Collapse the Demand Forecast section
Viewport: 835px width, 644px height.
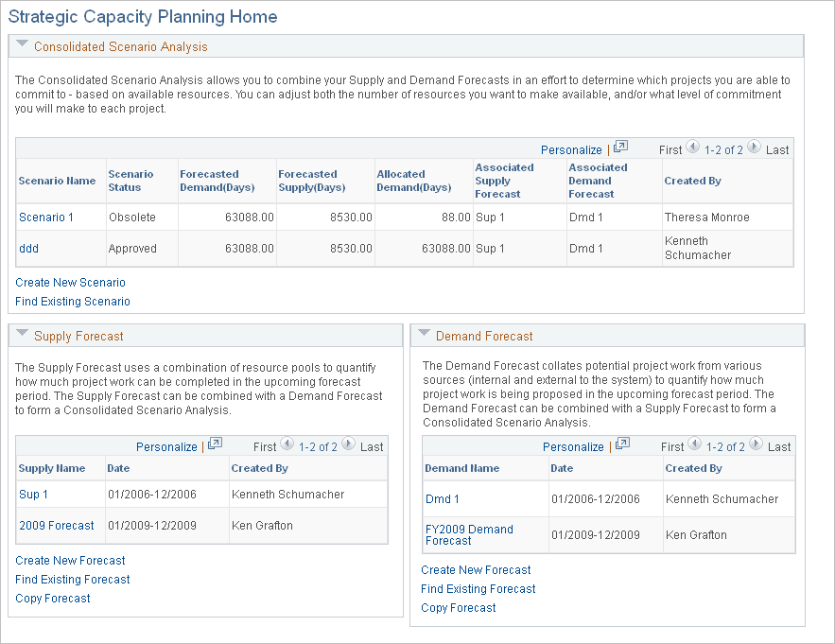point(426,335)
